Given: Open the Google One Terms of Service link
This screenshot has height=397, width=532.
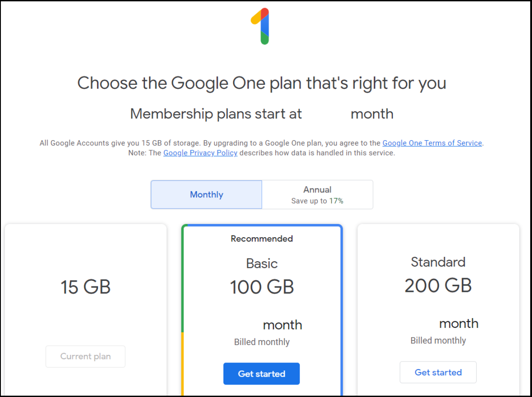Looking at the screenshot, I should click(x=432, y=143).
